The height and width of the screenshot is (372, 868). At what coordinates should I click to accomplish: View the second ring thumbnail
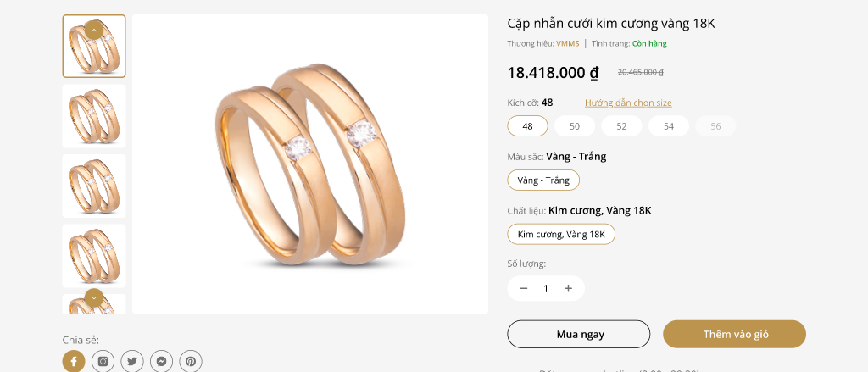click(94, 116)
